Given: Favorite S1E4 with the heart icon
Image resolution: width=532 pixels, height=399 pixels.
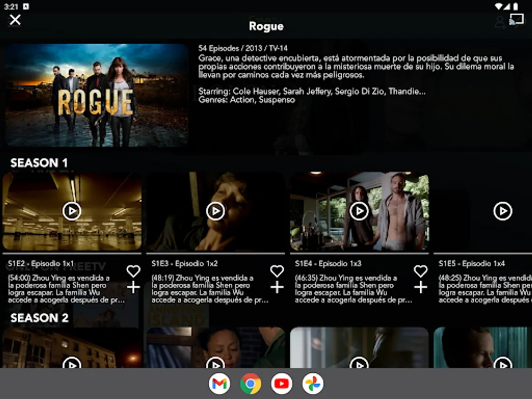Looking at the screenshot, I should (x=420, y=271).
